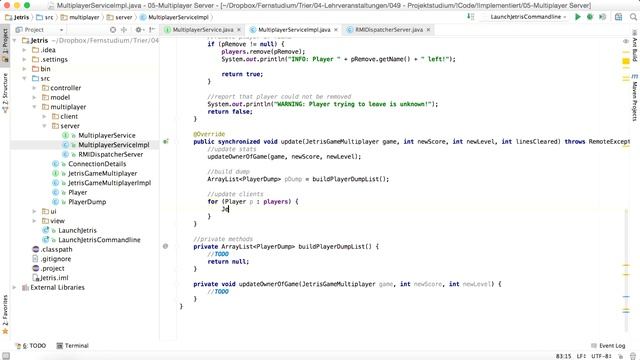Open Search Everywhere magnifier icon
640x360 pixels.
[633, 17]
